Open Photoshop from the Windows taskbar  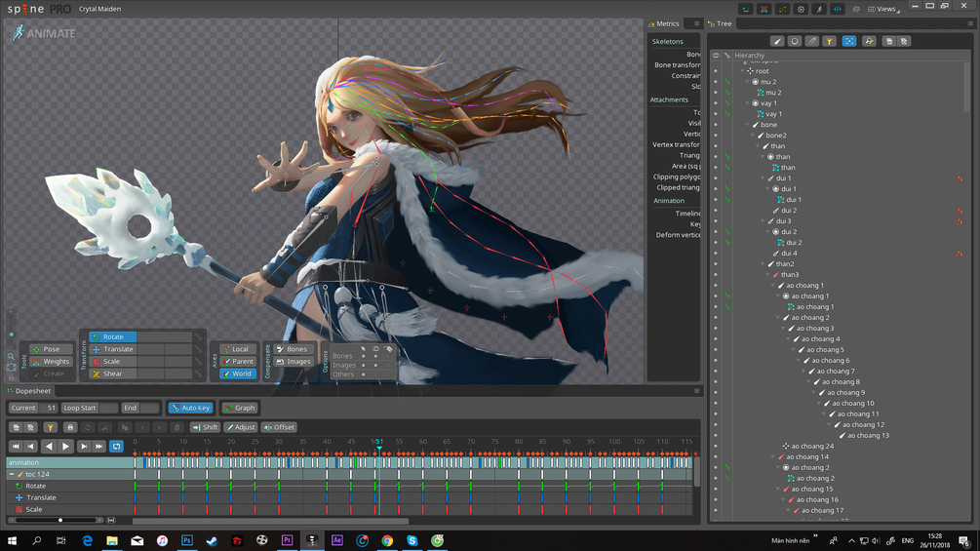tap(187, 540)
